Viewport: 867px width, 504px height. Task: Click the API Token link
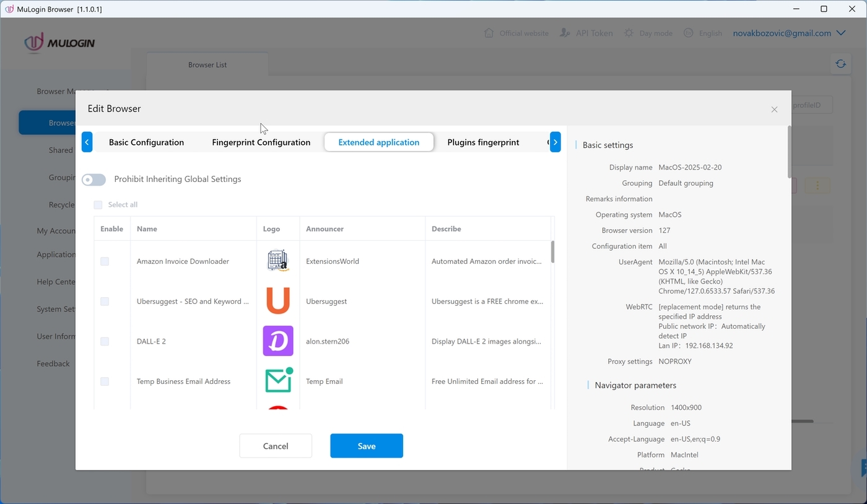coord(594,33)
